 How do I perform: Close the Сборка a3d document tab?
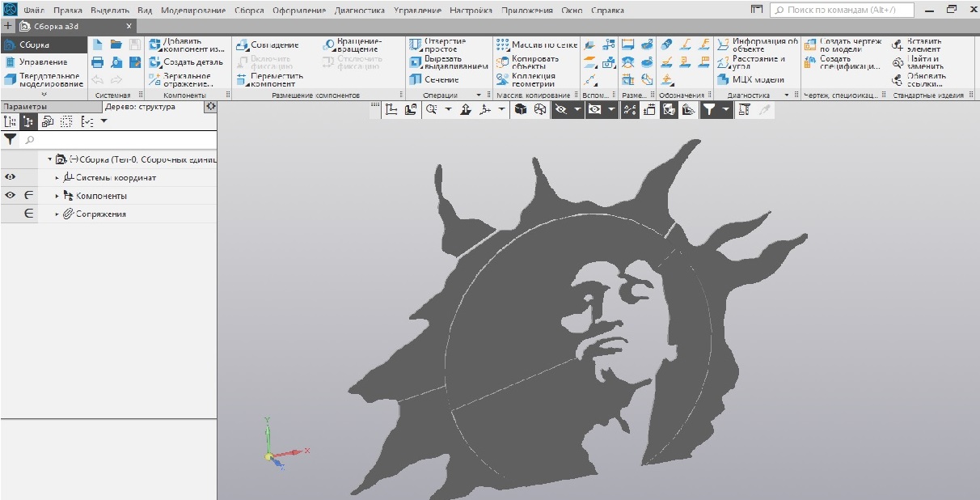tap(130, 27)
